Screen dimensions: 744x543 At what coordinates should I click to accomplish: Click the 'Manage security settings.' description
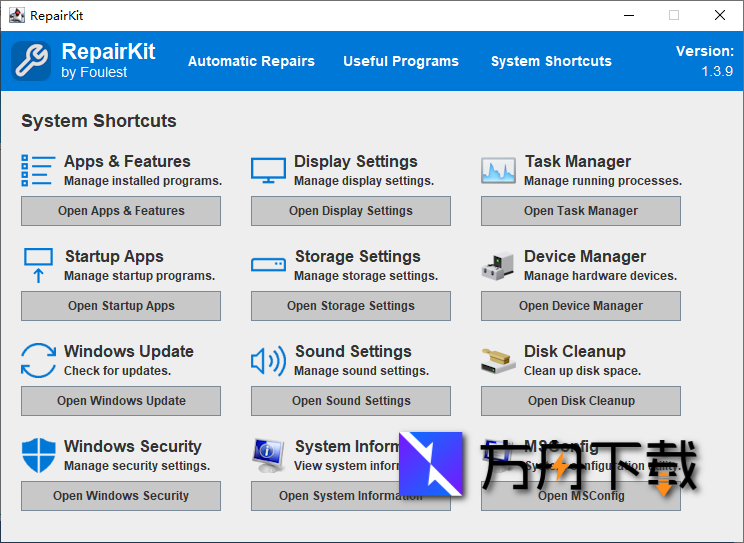(x=137, y=466)
